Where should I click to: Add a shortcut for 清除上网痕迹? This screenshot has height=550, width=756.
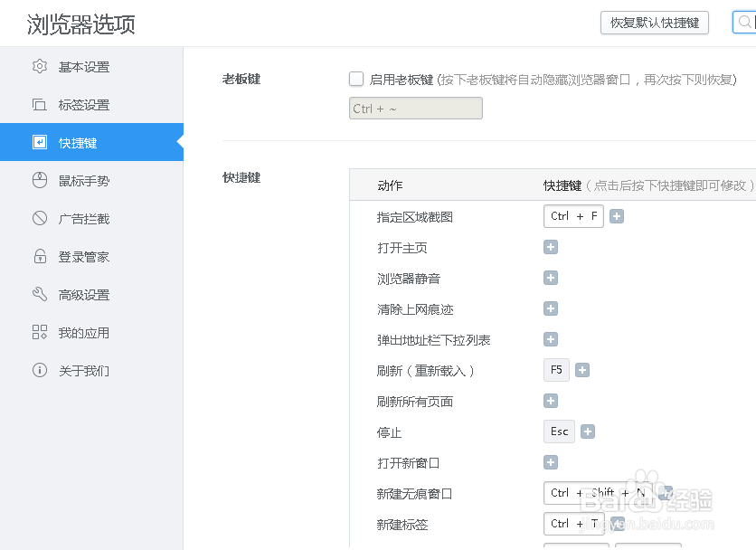(551, 308)
